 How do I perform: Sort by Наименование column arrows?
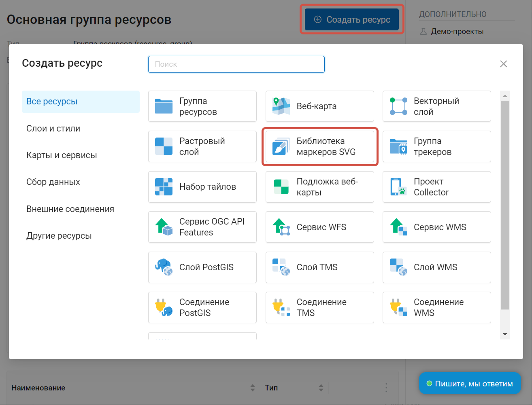(x=253, y=388)
